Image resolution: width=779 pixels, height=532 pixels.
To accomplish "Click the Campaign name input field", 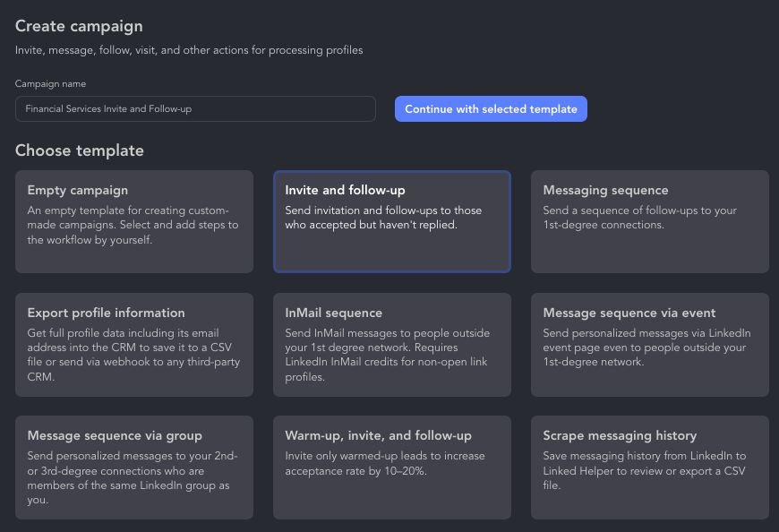I will click(x=195, y=108).
